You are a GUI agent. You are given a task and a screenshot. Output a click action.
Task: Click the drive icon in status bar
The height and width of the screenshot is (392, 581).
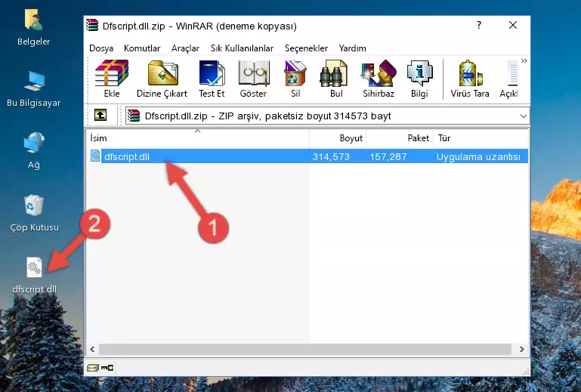pyautogui.click(x=93, y=368)
